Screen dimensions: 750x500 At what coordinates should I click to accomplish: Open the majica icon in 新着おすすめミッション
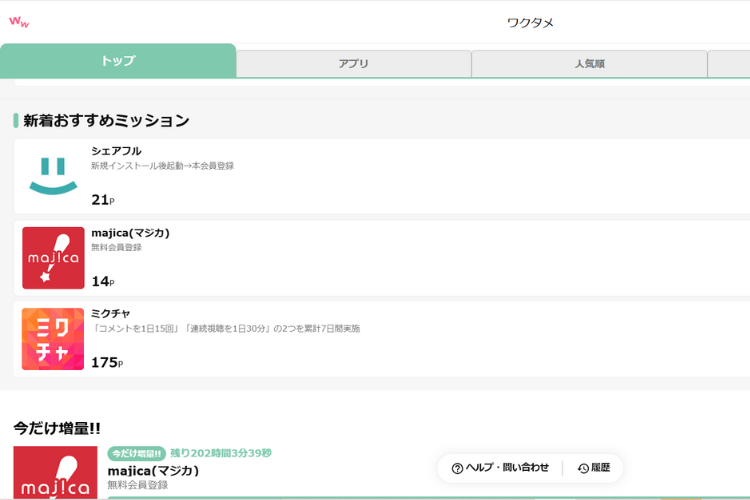click(53, 258)
